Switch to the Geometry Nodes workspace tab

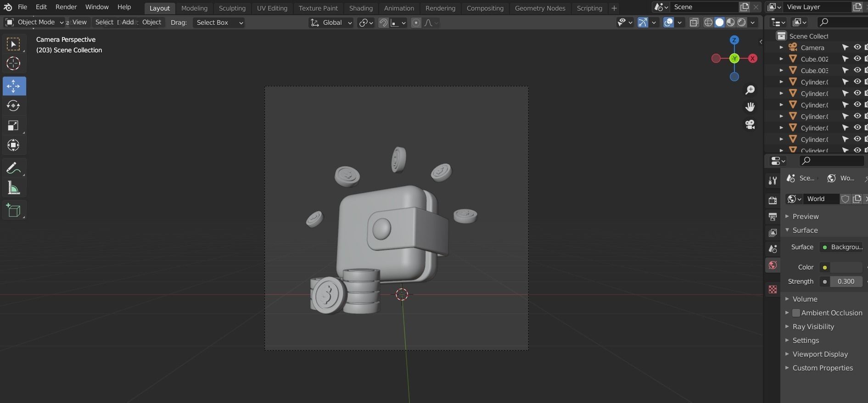tap(540, 8)
